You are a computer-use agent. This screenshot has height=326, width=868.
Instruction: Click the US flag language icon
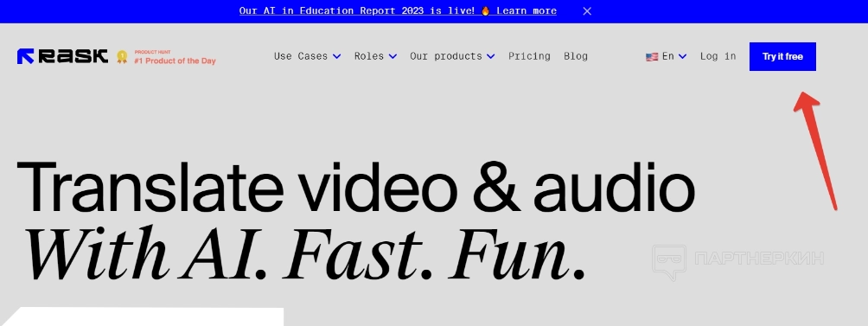click(652, 56)
